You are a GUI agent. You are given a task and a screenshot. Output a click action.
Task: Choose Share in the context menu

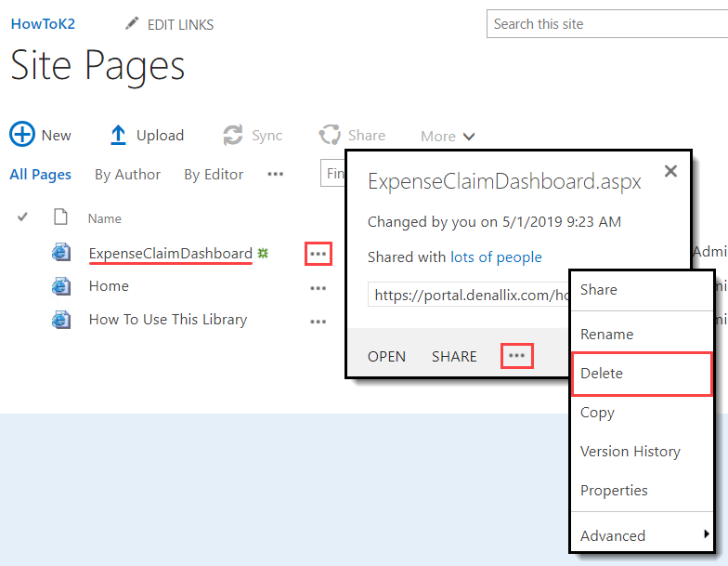pos(641,290)
